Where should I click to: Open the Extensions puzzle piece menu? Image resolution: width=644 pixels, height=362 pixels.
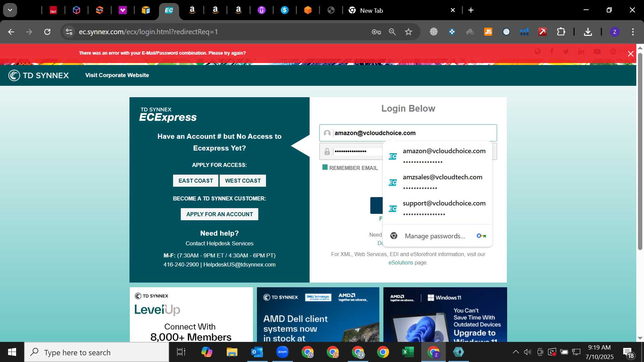(x=561, y=32)
